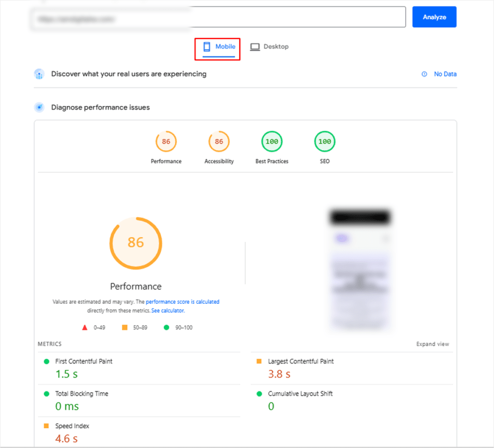Click the 90–100 legend text

pos(184,327)
